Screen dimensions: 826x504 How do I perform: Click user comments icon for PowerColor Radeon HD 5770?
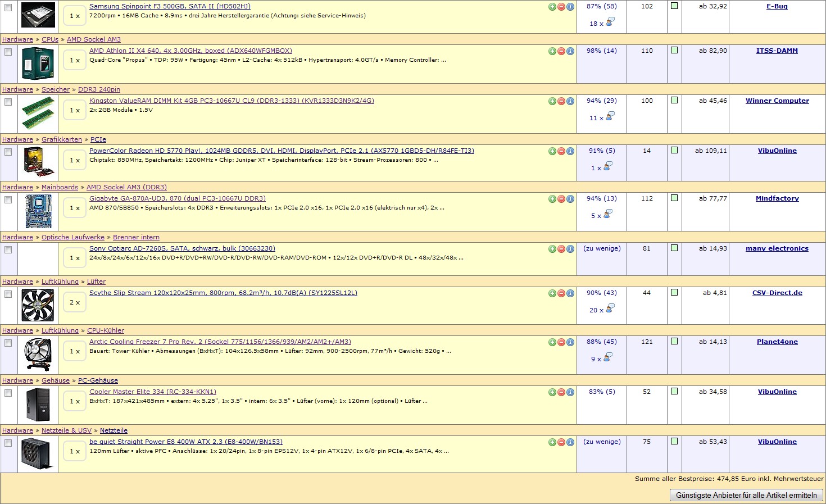pyautogui.click(x=607, y=167)
